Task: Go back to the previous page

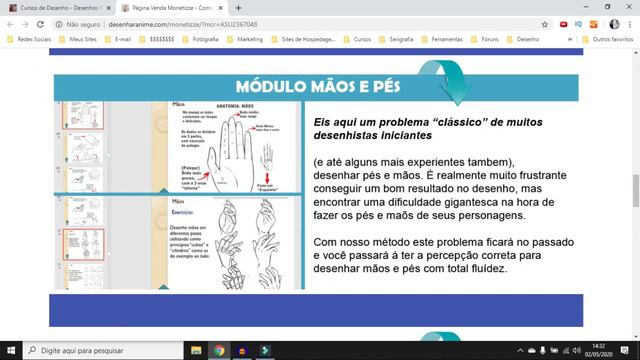Action: tap(11, 24)
